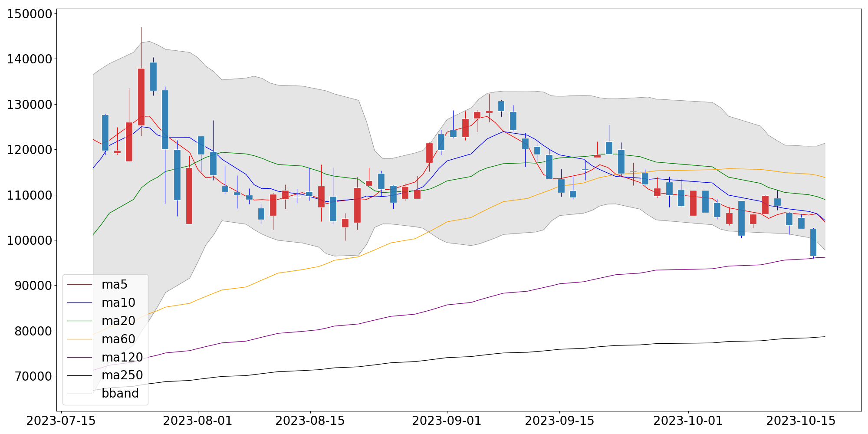Click the 90000 y-axis tick label
The width and height of the screenshot is (868, 434).
33,286
